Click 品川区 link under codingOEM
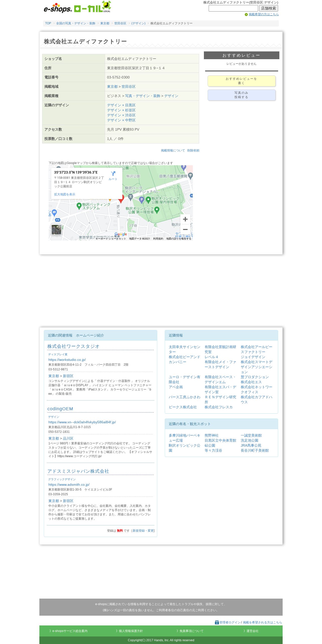 tap(68, 438)
